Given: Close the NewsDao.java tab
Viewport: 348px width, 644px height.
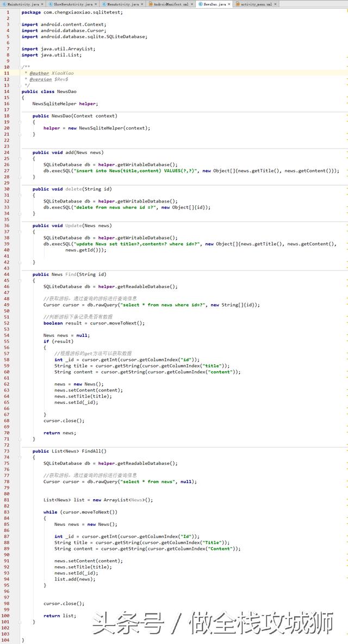Looking at the screenshot, I should pos(229,4).
